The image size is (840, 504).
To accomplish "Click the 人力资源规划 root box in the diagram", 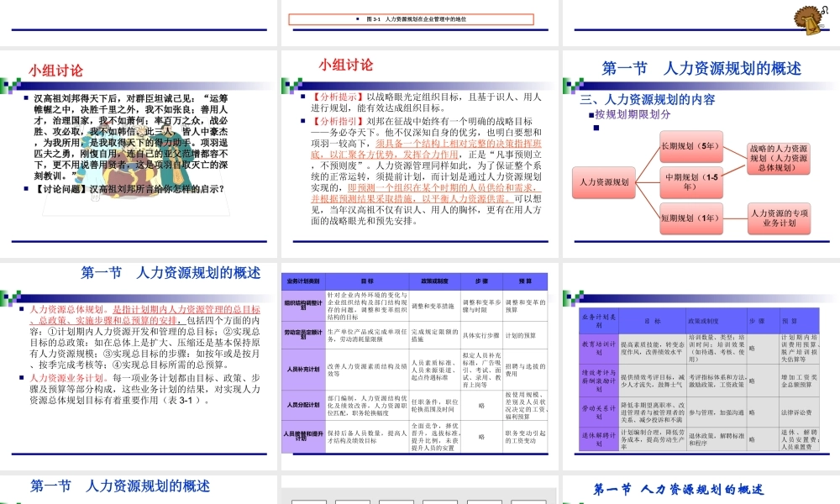I will click(603, 183).
